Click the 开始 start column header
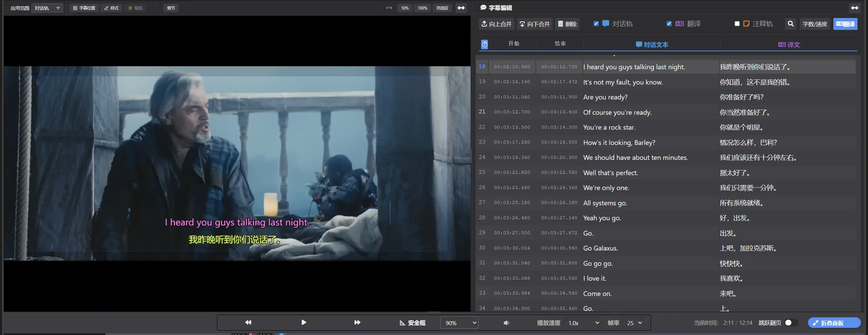Viewport: 868px width, 335px height. pos(514,43)
